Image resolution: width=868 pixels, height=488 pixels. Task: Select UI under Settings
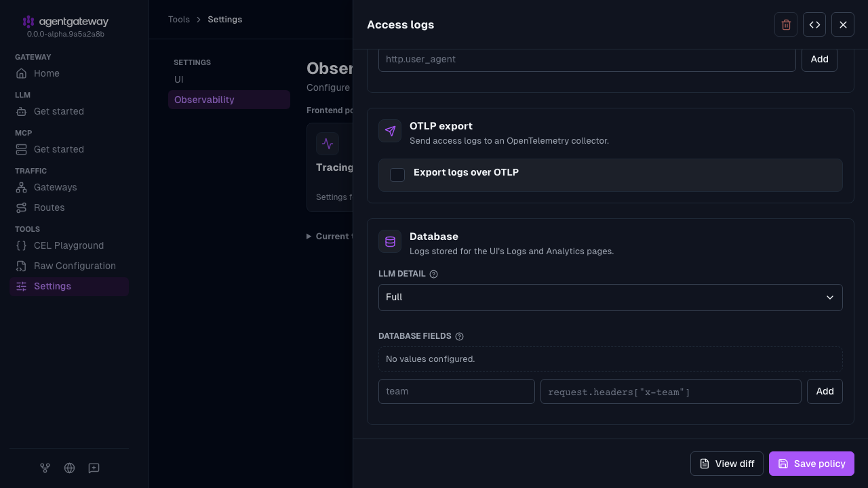(229, 79)
